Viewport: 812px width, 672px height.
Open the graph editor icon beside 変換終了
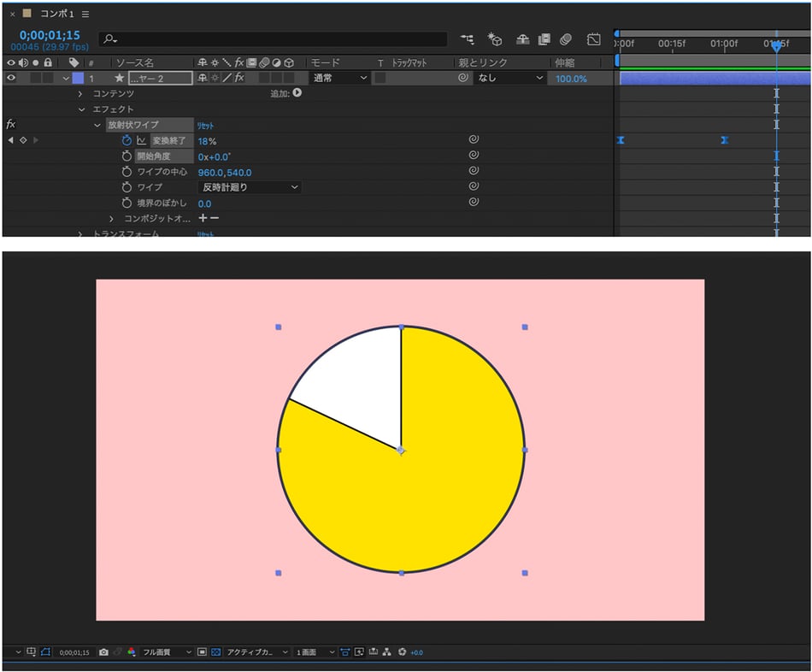click(x=142, y=140)
